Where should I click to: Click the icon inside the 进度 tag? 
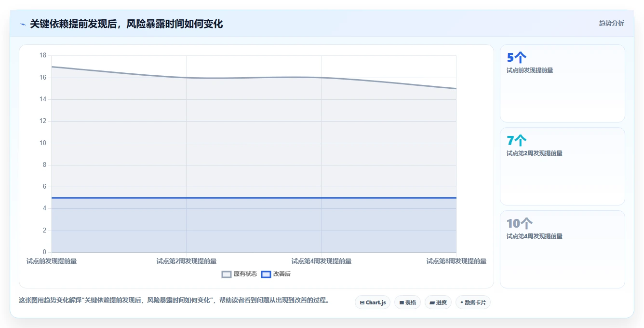432,303
